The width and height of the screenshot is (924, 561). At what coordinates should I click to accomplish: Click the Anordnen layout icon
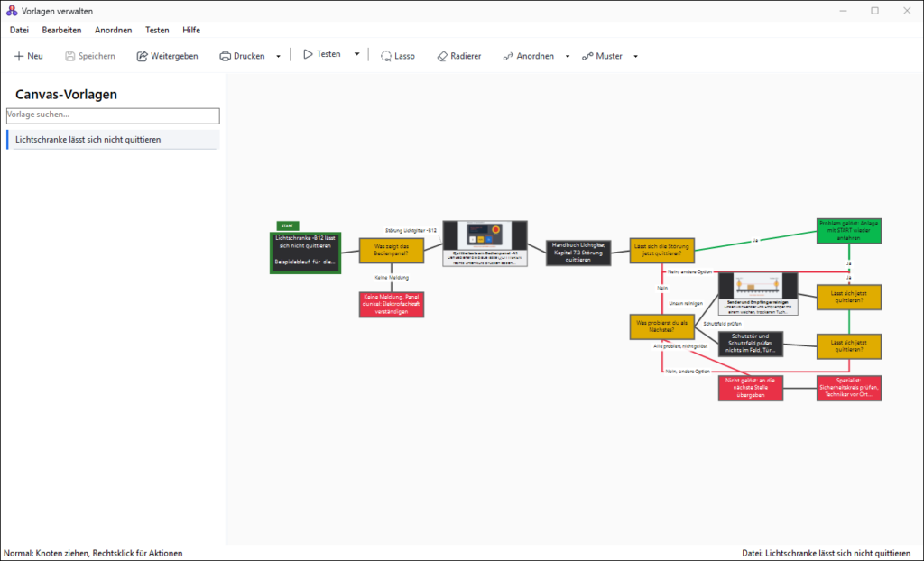pyautogui.click(x=508, y=56)
